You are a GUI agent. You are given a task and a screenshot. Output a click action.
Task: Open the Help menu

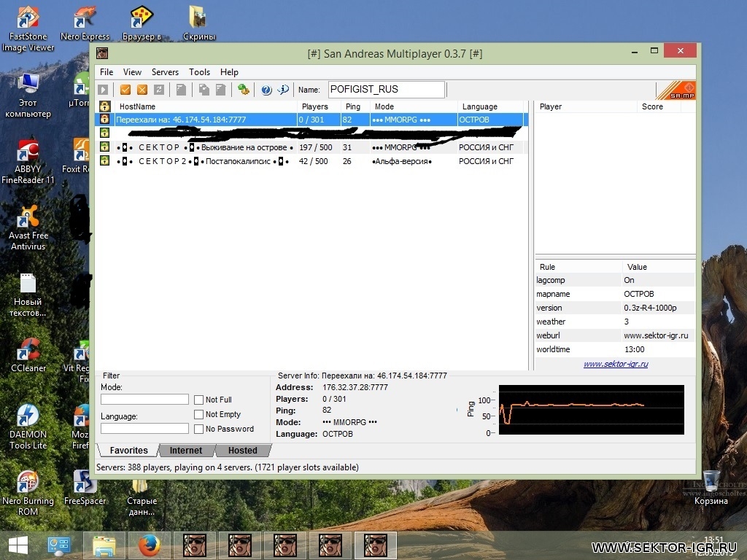(229, 72)
